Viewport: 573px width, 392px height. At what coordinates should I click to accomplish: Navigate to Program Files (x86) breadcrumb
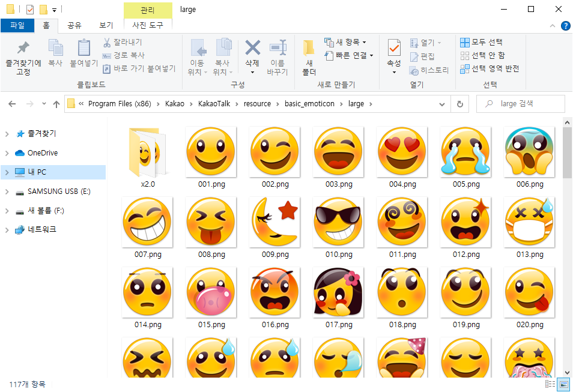point(120,104)
